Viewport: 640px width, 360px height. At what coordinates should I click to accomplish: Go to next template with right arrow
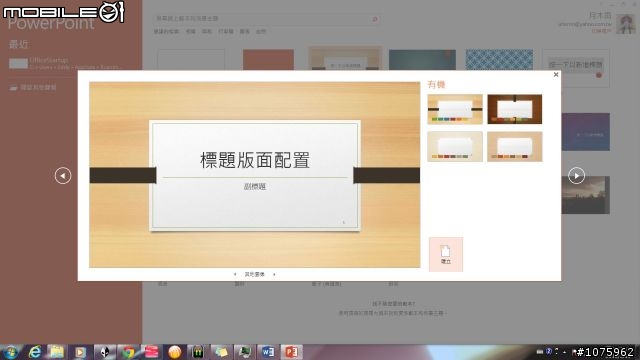coord(576,176)
